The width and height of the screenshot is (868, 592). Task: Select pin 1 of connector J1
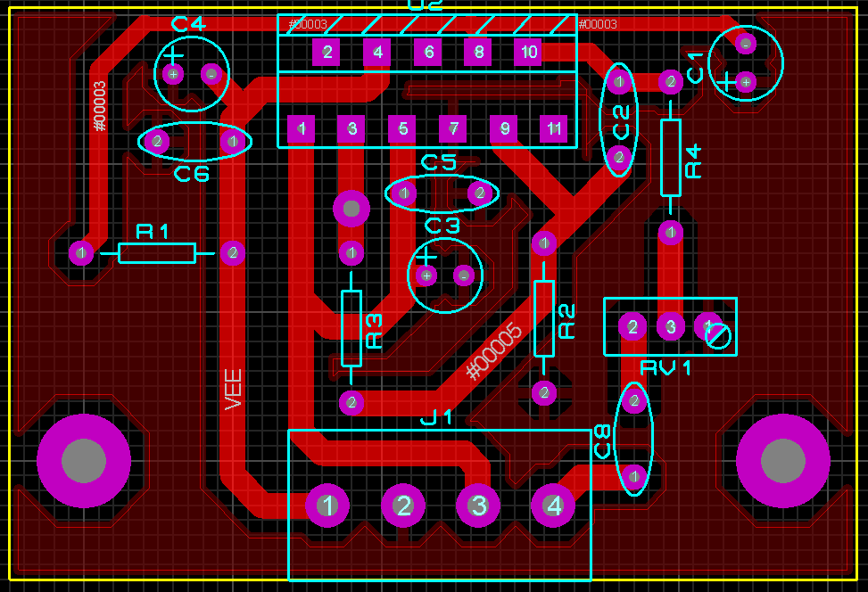pos(327,506)
